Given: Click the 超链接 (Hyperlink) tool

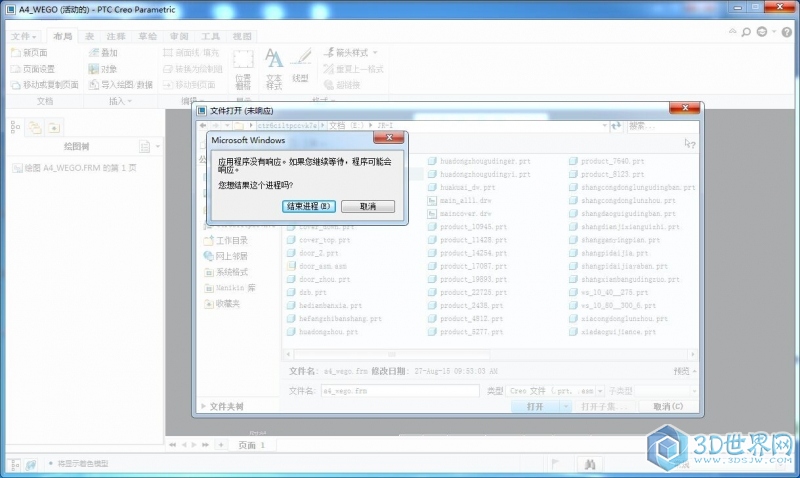Looking at the screenshot, I should point(342,85).
